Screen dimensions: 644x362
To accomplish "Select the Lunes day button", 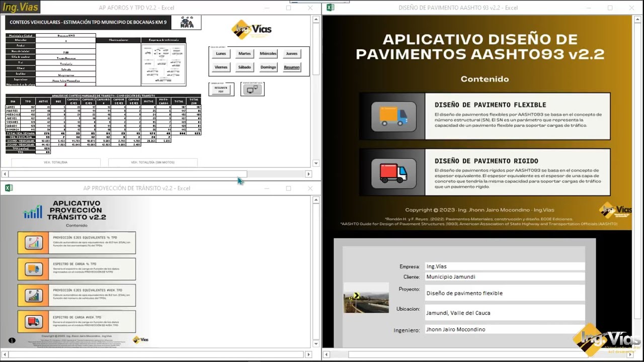I will tap(221, 53).
